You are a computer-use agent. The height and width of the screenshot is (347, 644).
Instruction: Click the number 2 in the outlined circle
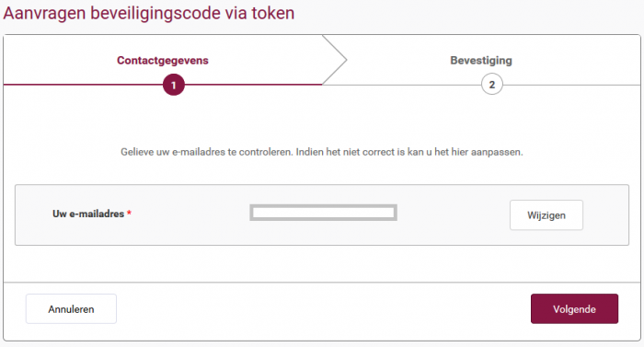tap(492, 85)
